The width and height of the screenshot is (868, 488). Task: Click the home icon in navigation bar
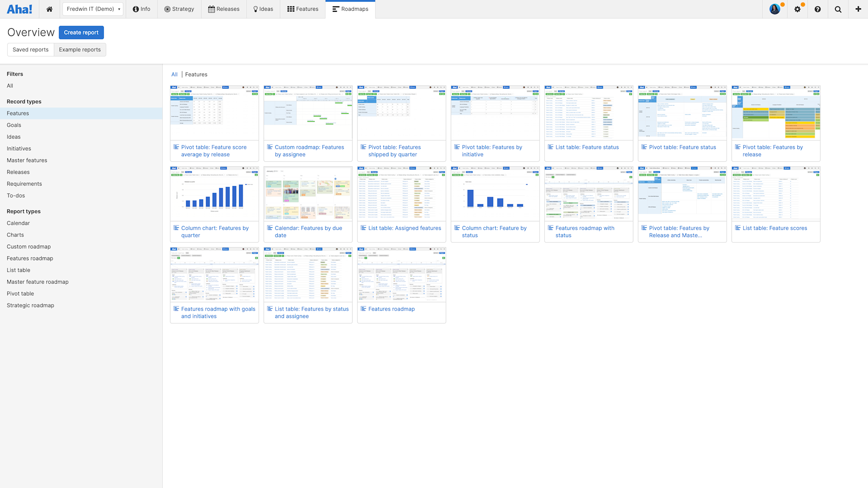(49, 9)
